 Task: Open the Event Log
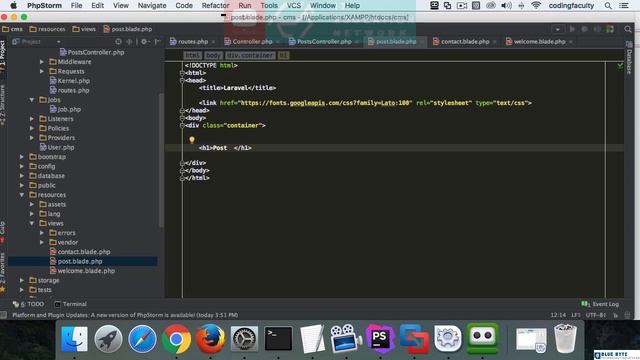600,304
